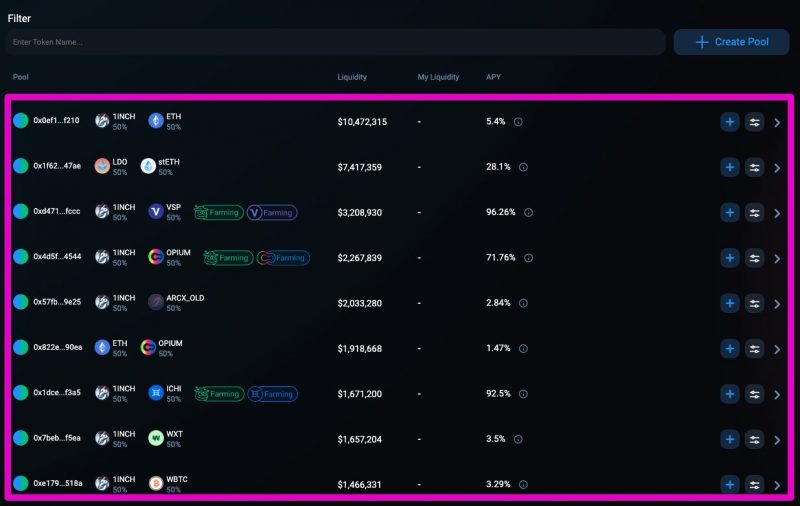Click the info icon next to 92.5% APY
Viewport: 800px width, 506px height.
click(524, 394)
